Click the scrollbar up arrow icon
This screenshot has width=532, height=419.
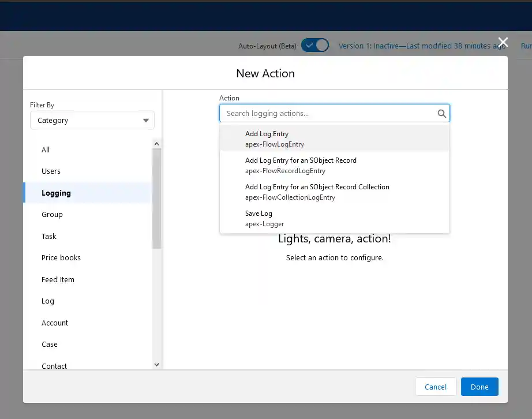[156, 143]
